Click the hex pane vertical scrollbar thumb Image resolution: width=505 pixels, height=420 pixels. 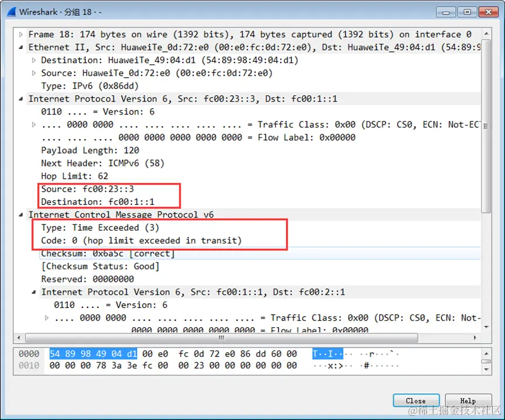point(486,362)
